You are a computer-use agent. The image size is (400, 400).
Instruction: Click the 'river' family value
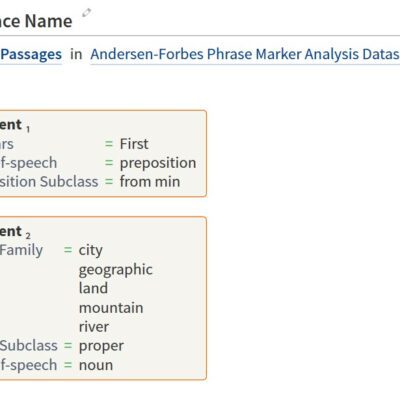click(x=94, y=327)
